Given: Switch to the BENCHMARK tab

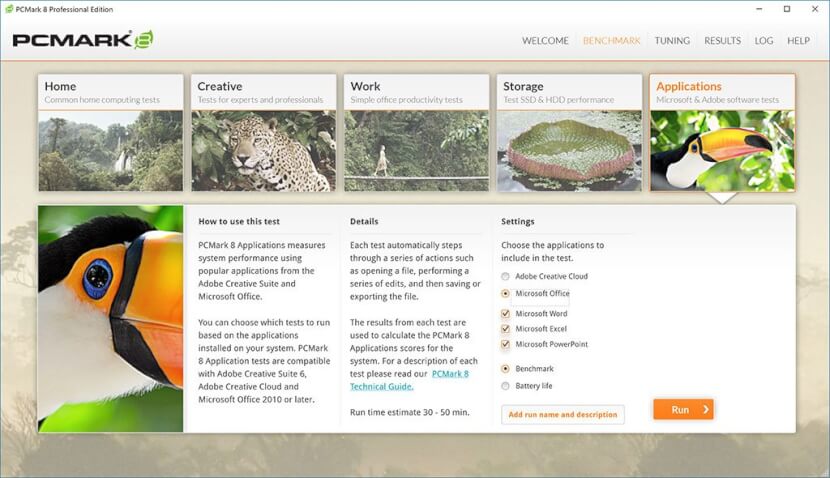Looking at the screenshot, I should 611,41.
